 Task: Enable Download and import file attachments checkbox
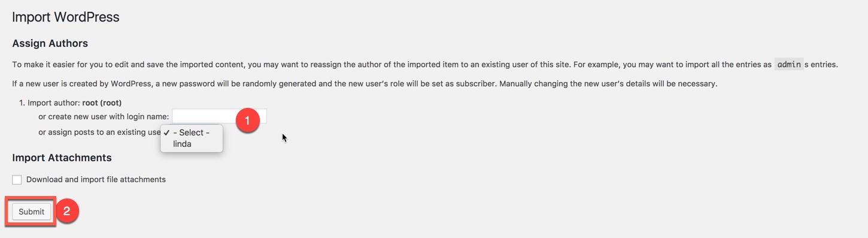click(17, 180)
